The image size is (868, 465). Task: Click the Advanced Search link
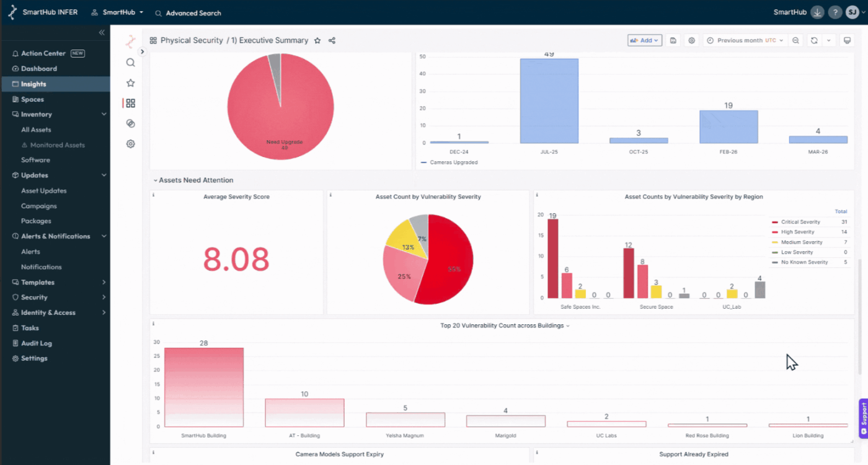(193, 13)
